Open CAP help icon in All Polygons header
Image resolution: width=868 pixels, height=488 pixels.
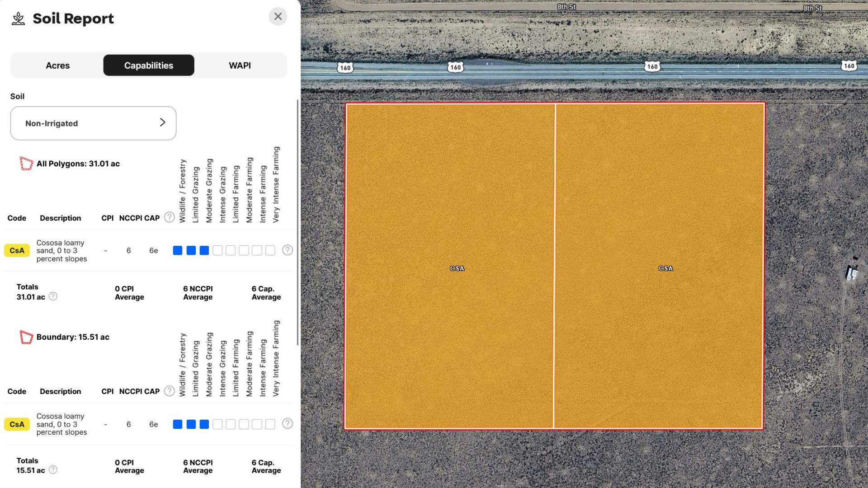169,217
